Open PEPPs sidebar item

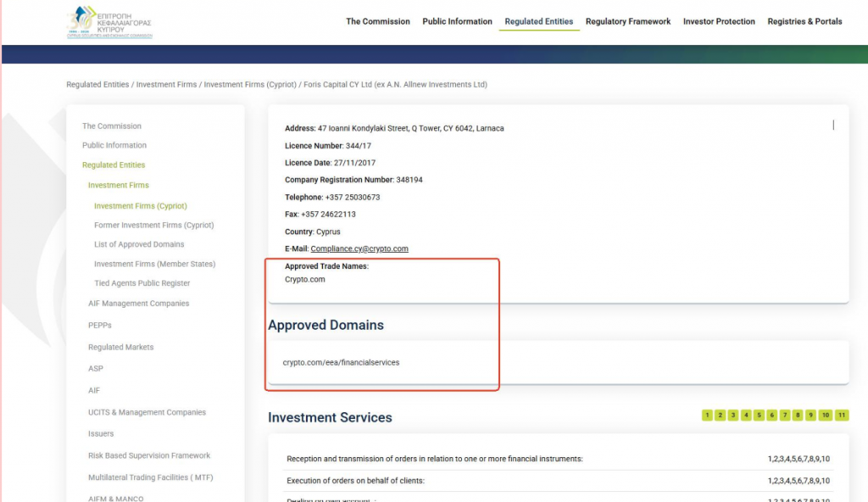click(100, 326)
